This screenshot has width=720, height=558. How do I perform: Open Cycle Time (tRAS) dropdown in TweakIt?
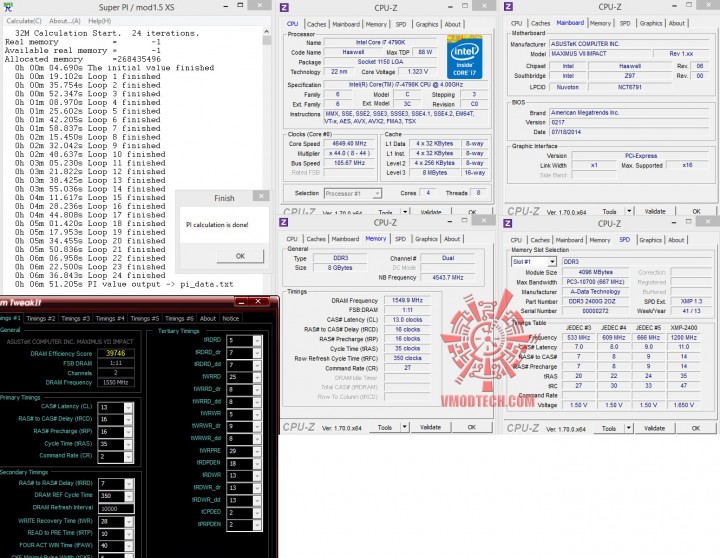coord(128,445)
